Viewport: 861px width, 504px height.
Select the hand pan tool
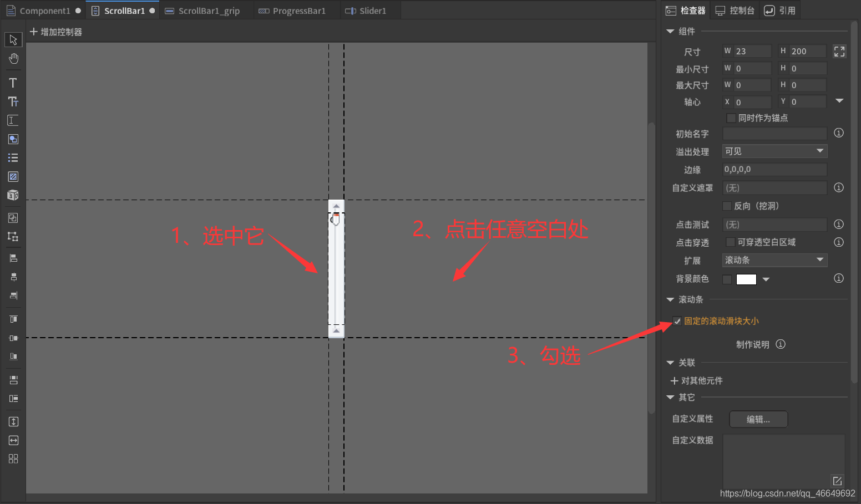click(13, 59)
